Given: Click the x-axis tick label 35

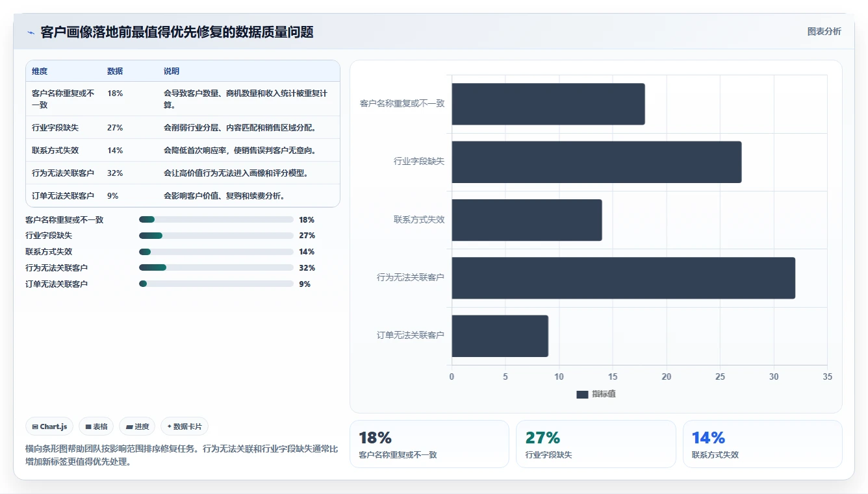Looking at the screenshot, I should (x=827, y=377).
